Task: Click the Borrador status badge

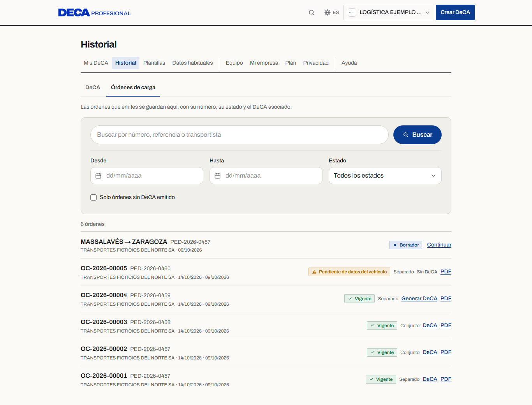Action: [x=405, y=245]
